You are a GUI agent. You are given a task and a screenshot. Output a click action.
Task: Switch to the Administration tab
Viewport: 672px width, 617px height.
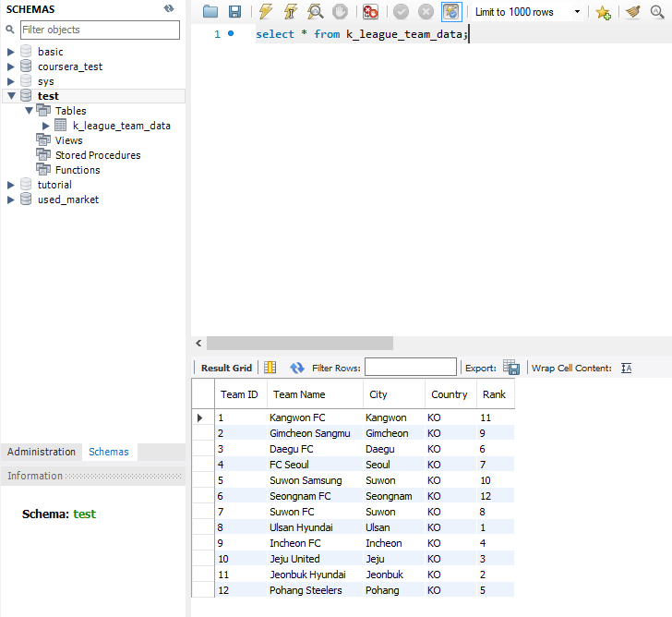42,452
